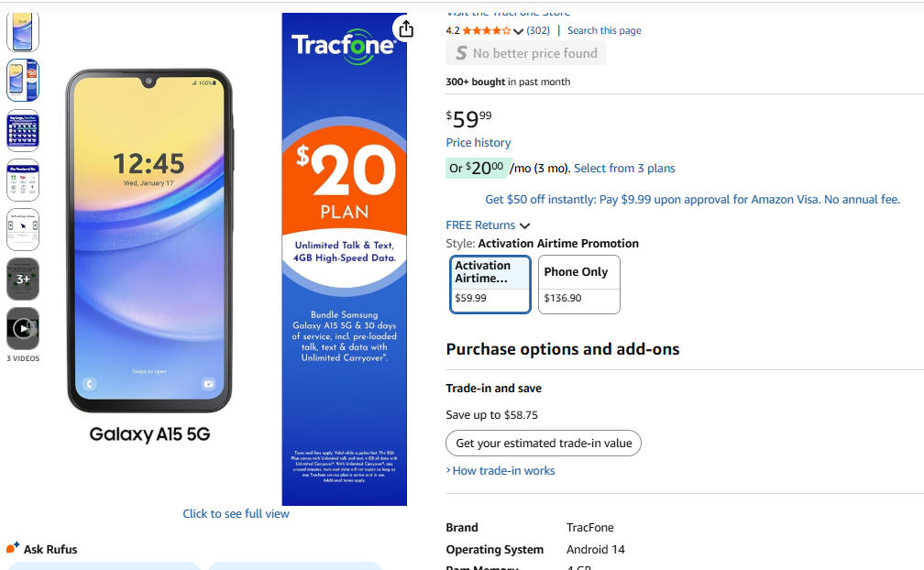
Task: Click the star rating icons
Action: (x=486, y=31)
